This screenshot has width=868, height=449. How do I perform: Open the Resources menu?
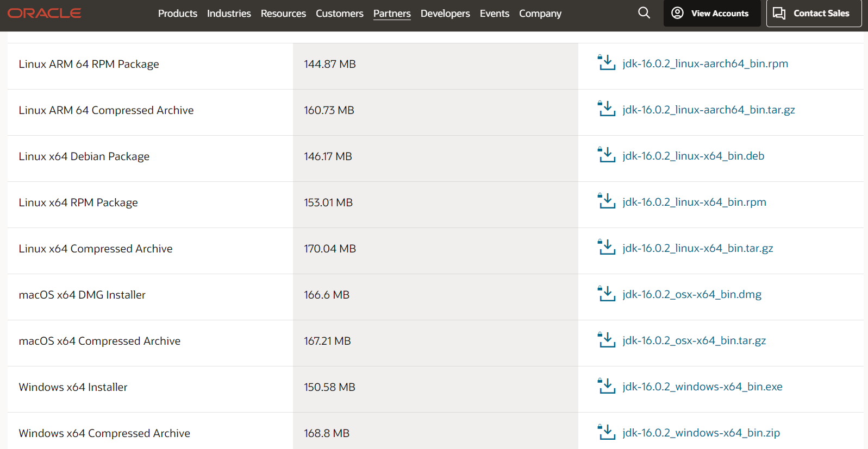tap(283, 14)
